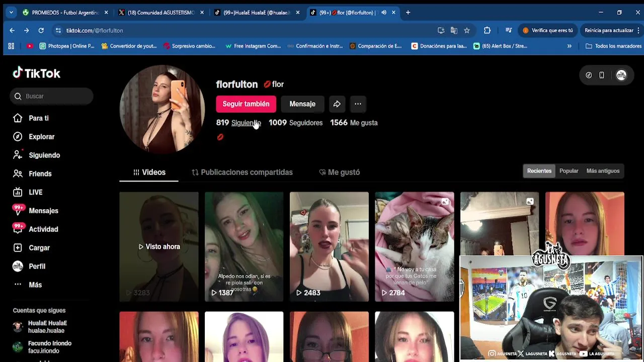Open Siguiendo in the sidebar
644x362 pixels.
pos(37,155)
